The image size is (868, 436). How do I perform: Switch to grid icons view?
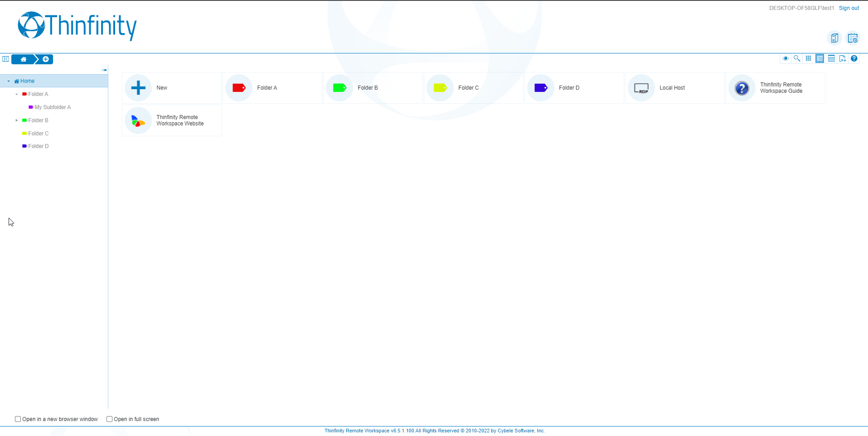tap(808, 58)
